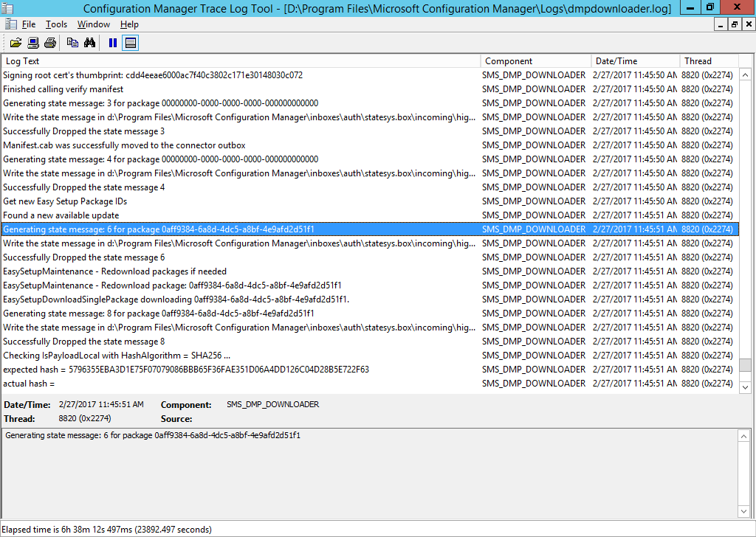Screen dimensions: 756x537
Task: Click the Log Text column header
Action: [x=241, y=61]
